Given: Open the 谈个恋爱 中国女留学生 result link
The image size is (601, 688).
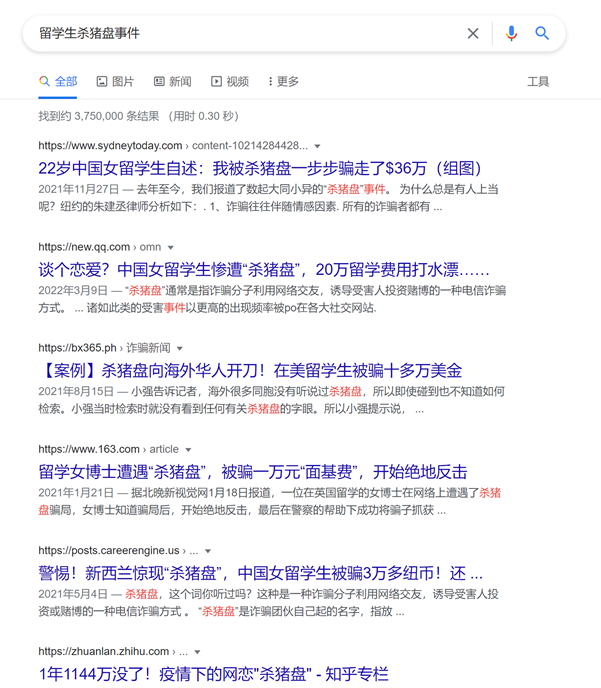Looking at the screenshot, I should click(x=263, y=269).
